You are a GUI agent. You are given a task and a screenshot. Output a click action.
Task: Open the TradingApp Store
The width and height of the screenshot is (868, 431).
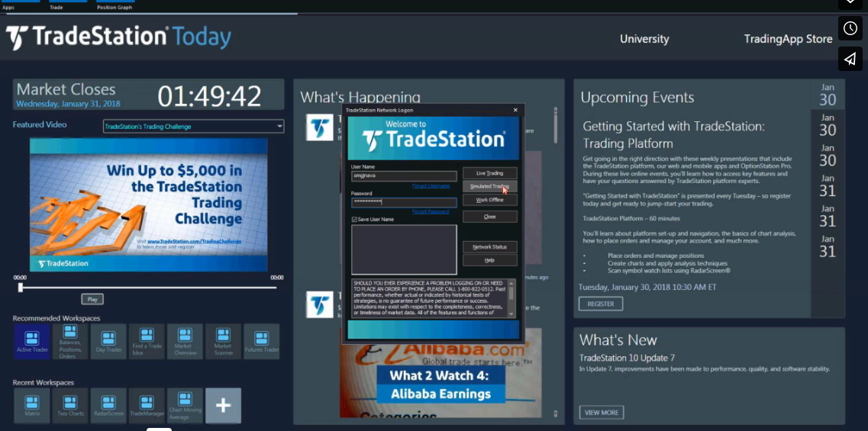tap(789, 39)
